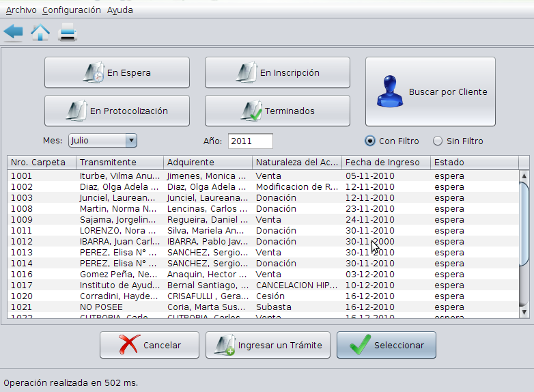Click the blue back arrow icon
Viewport: 534px width, 392px height.
click(x=14, y=32)
